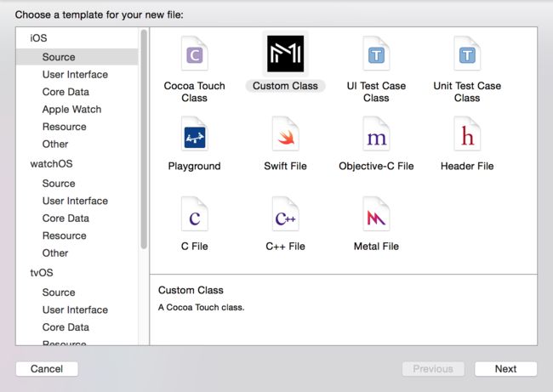
Task: Click the sidebar vertical scrollbar
Action: [x=144, y=139]
